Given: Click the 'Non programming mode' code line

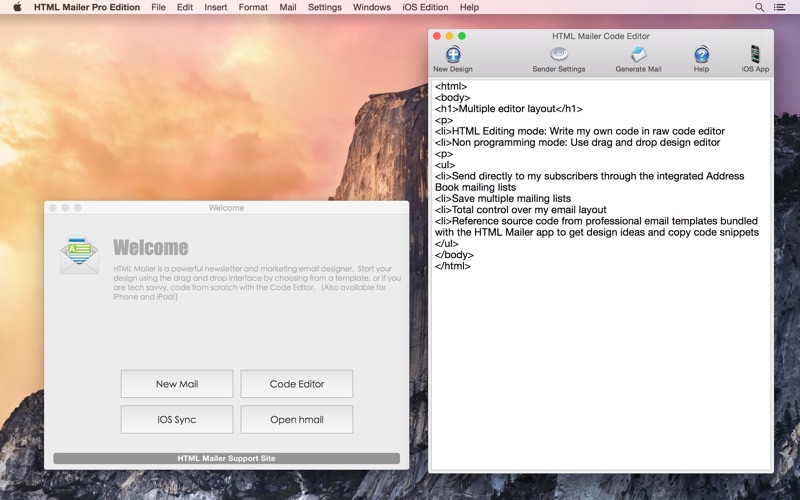Looking at the screenshot, I should (x=577, y=142).
